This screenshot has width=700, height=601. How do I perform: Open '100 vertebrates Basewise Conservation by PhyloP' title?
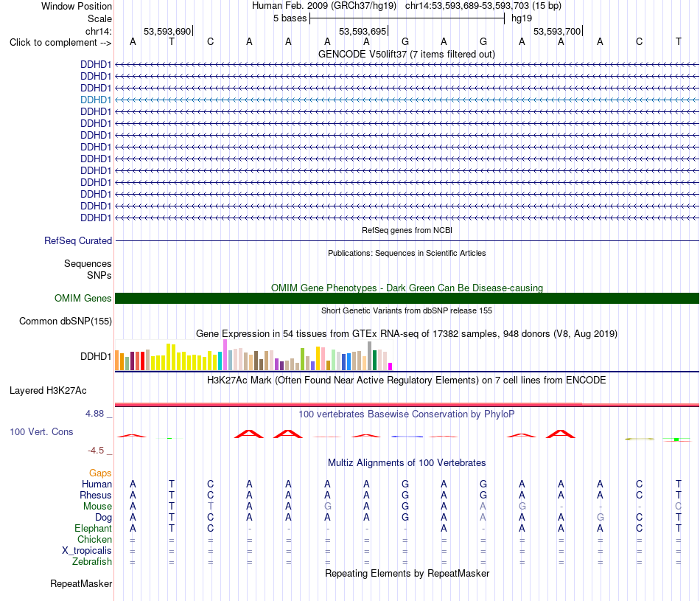click(x=407, y=414)
